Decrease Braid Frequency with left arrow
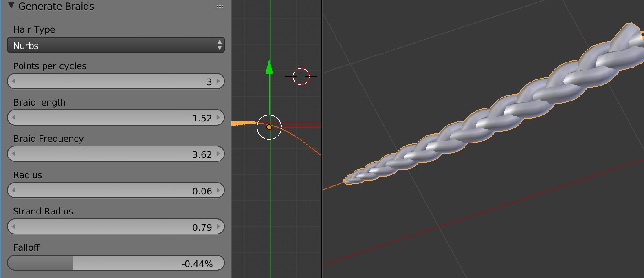Screen dimensions: 644x278 pyautogui.click(x=13, y=154)
